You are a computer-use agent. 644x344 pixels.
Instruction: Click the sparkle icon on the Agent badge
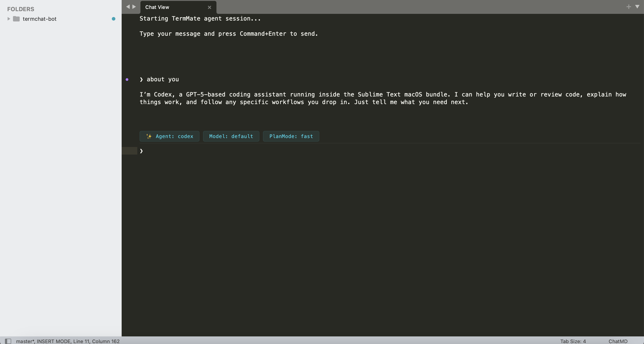[x=149, y=136]
